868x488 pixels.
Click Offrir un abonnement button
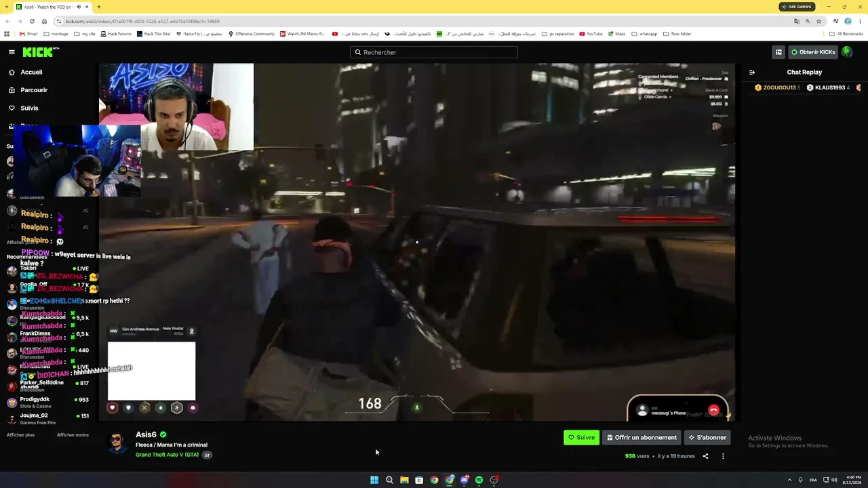(642, 437)
